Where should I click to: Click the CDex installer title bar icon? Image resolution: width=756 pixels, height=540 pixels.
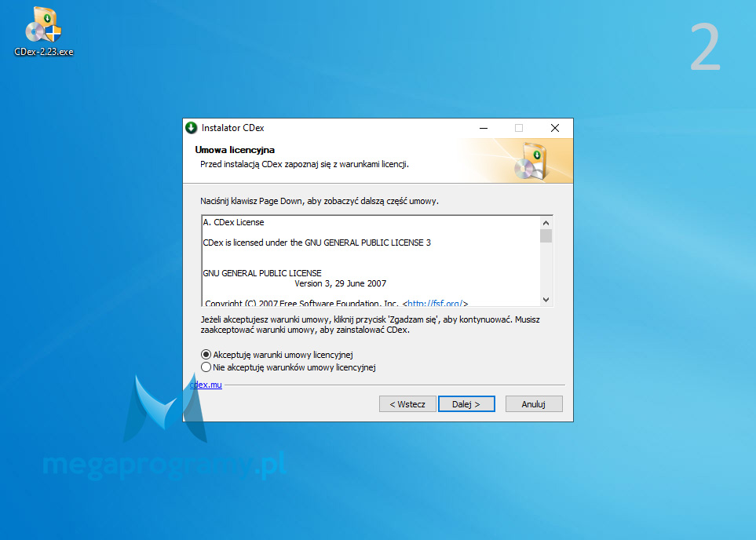(192, 128)
